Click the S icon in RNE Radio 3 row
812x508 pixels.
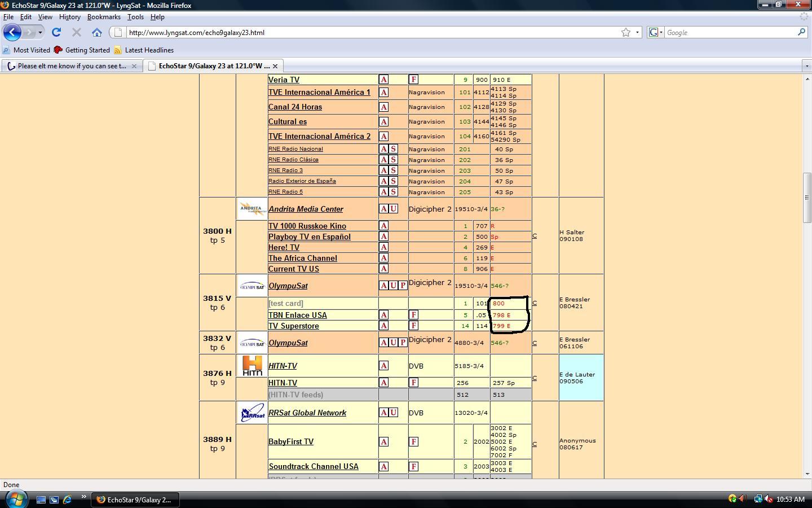394,170
